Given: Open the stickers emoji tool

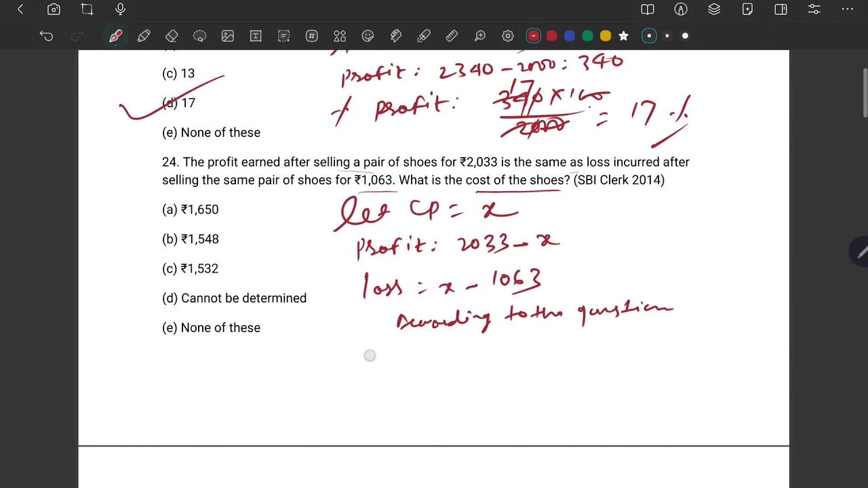Looking at the screenshot, I should (368, 36).
